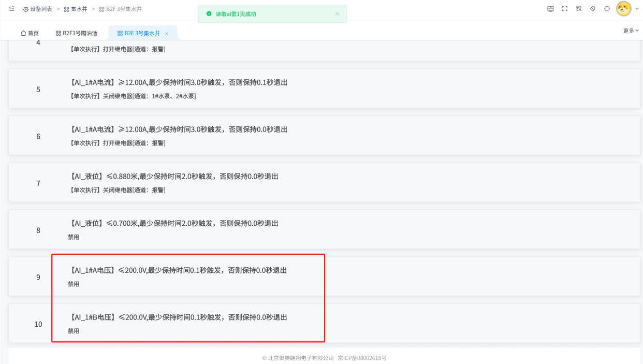The image size is (643, 364).
Task: Open the 京ICP备08002618号 footer link
Action: tap(362, 358)
